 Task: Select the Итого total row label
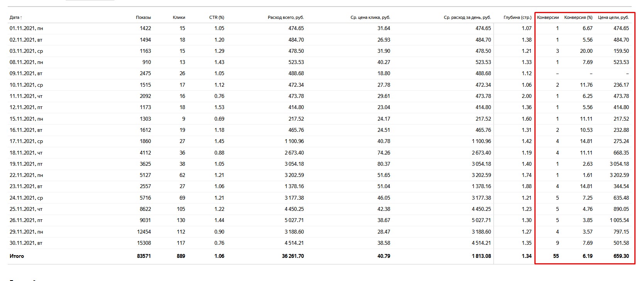pyautogui.click(x=17, y=256)
